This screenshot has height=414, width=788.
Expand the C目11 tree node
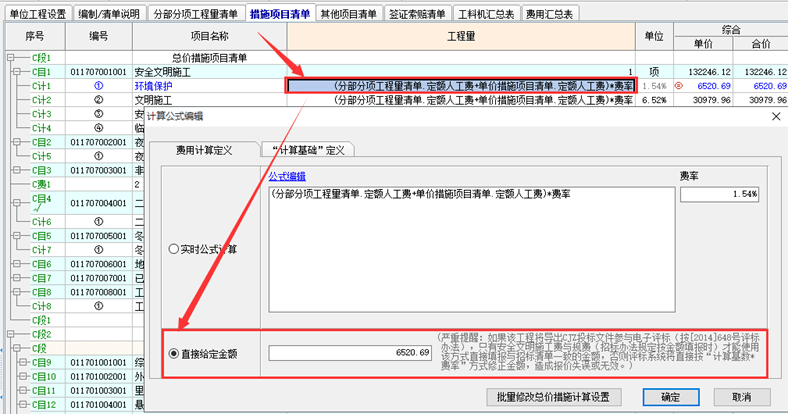coord(23,390)
